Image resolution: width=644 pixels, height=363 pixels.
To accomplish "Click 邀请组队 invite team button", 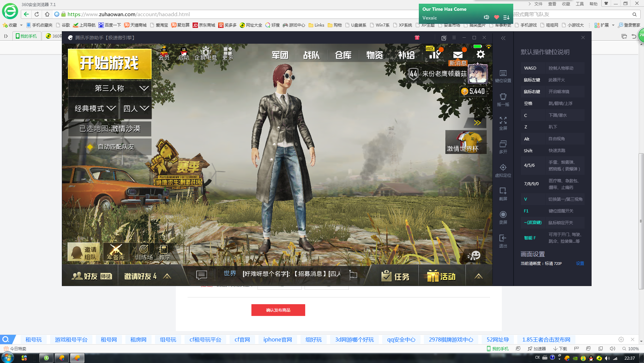I will coord(84,252).
